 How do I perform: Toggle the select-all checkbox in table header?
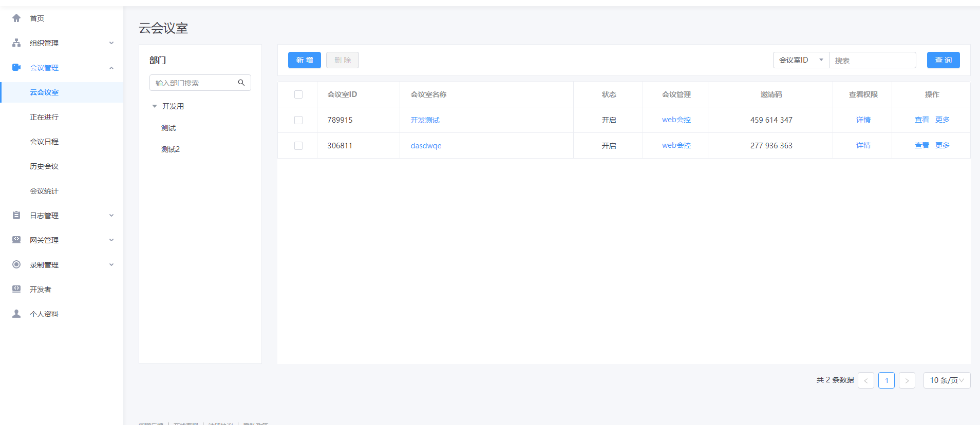click(x=298, y=94)
